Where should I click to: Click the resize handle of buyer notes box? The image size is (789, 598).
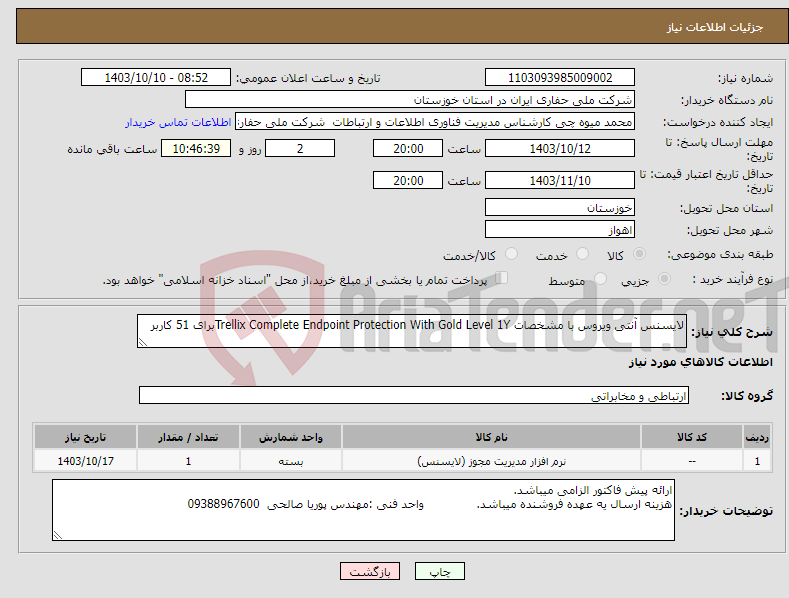point(58,536)
